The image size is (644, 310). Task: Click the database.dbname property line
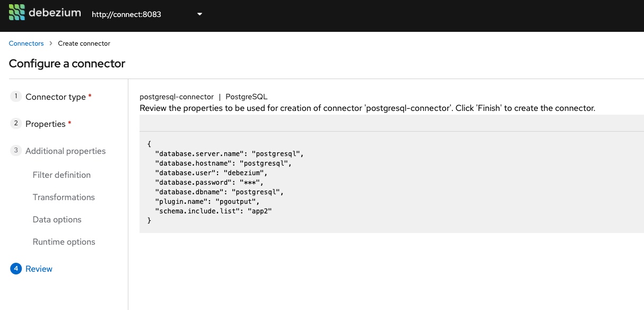(220, 192)
